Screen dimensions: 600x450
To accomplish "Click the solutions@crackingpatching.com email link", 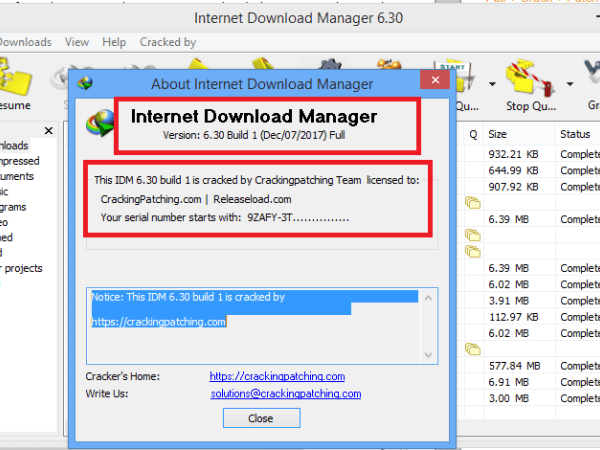I will (285, 394).
